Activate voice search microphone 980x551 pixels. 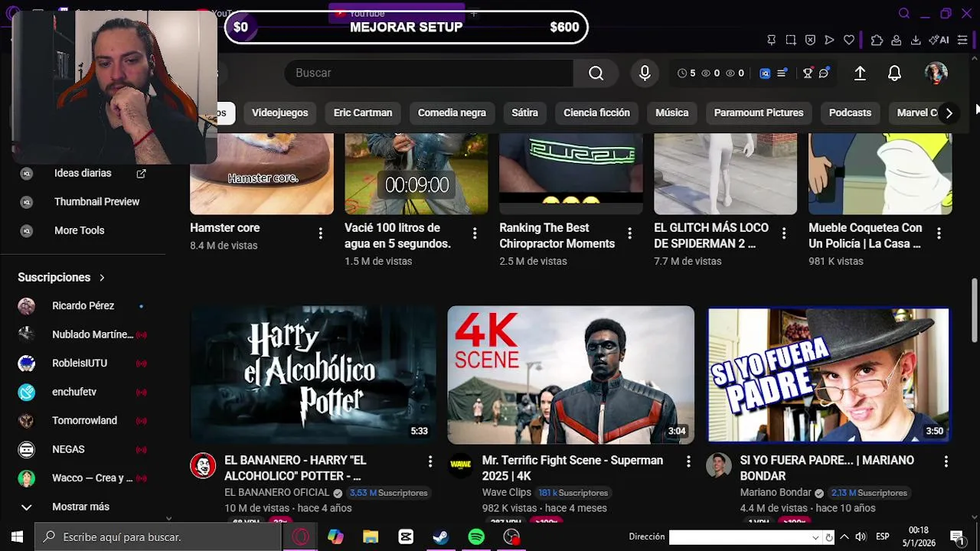(x=645, y=73)
